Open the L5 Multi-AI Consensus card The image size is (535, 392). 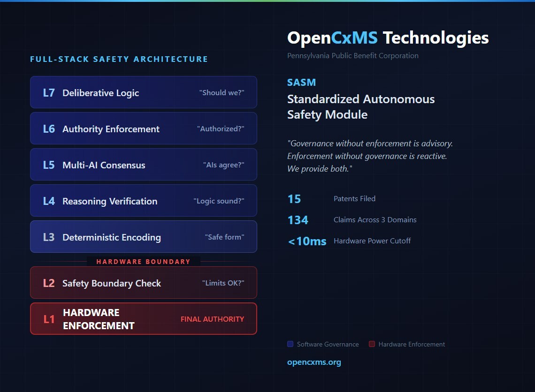(143, 165)
